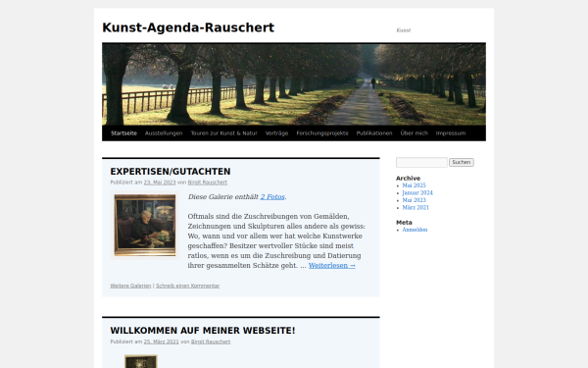Go to the Startseite menu item

(123, 133)
